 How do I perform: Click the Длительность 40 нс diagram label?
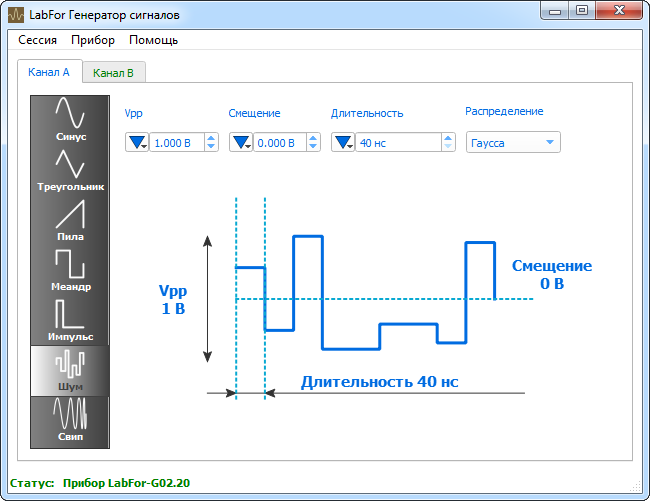(x=379, y=382)
